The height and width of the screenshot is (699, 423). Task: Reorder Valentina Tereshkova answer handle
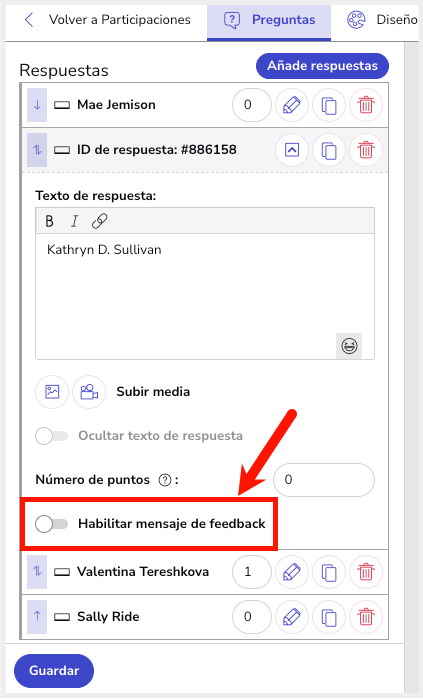pos(37,572)
